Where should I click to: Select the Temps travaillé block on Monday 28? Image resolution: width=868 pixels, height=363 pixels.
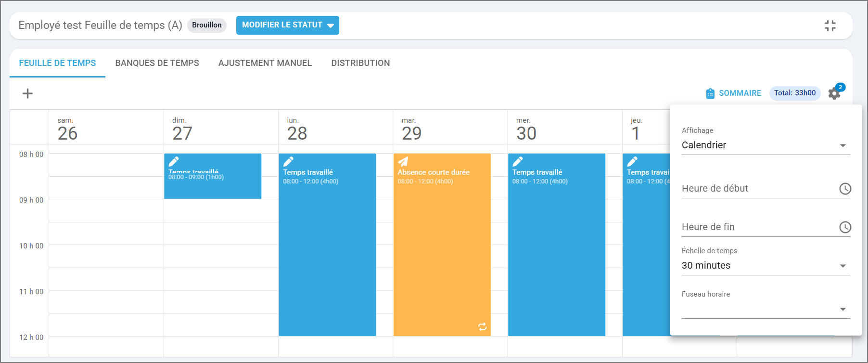tap(327, 245)
